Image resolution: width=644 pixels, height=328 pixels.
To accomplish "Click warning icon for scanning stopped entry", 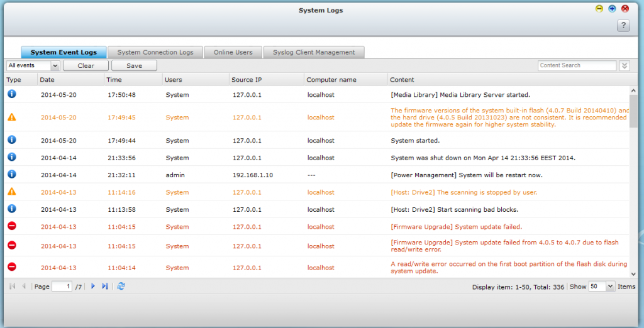I will pyautogui.click(x=11, y=192).
